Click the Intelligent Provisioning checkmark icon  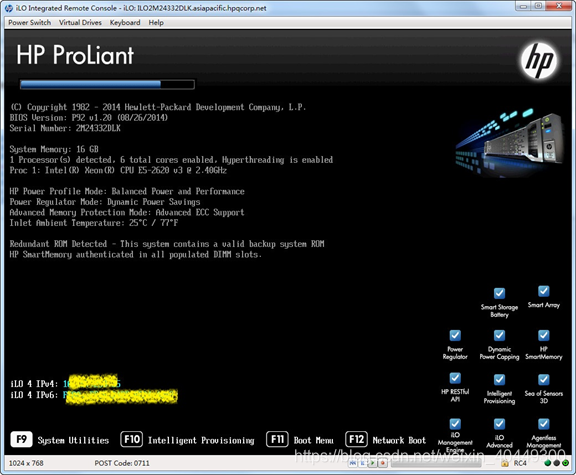pyautogui.click(x=499, y=379)
